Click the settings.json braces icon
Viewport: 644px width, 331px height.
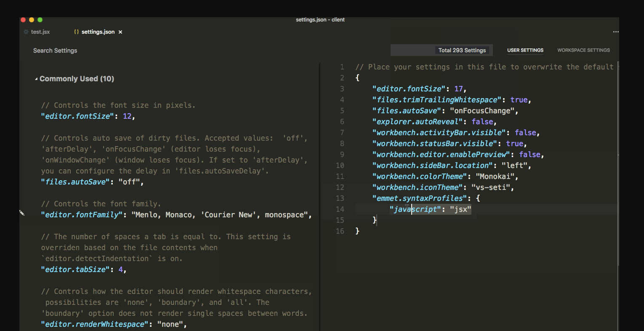(x=76, y=32)
